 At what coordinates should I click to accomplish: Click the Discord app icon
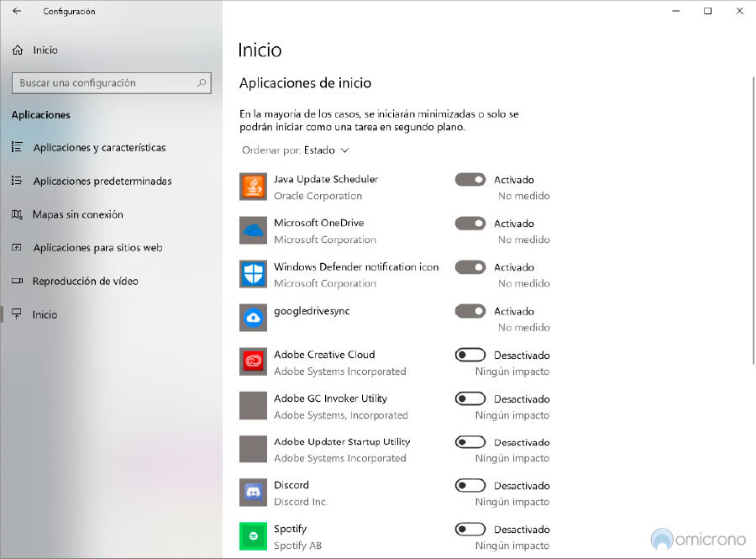pos(253,493)
